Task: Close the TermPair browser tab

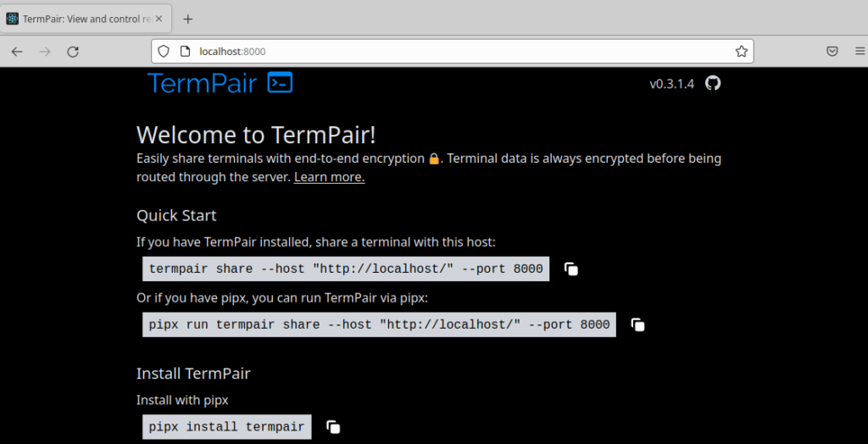Action: point(159,19)
